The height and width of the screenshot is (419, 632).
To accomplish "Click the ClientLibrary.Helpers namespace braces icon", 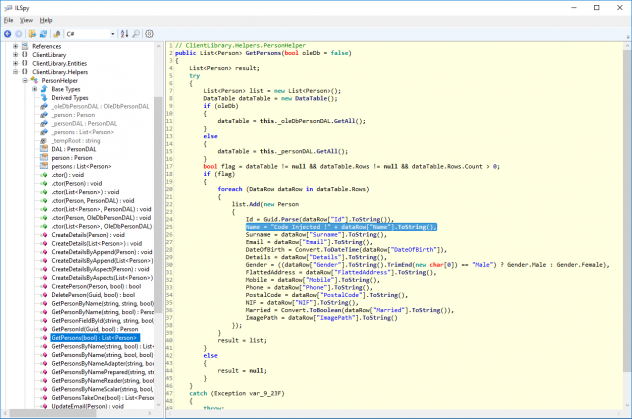I will click(x=25, y=72).
